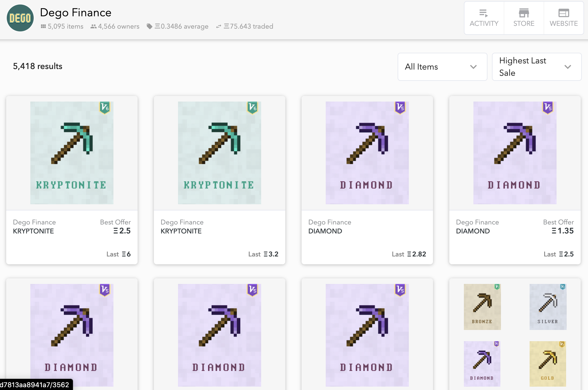Open the Website icon
This screenshot has height=390, width=588.
pos(564,13)
